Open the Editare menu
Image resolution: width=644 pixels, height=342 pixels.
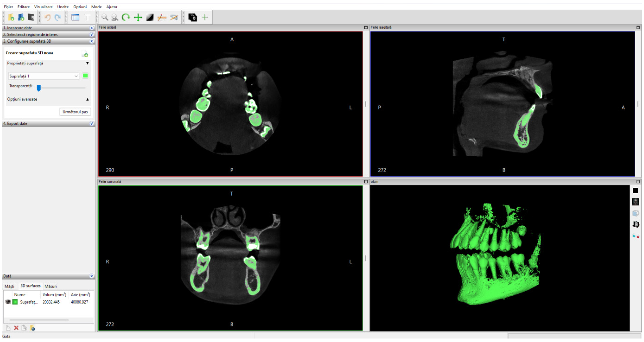pyautogui.click(x=24, y=7)
